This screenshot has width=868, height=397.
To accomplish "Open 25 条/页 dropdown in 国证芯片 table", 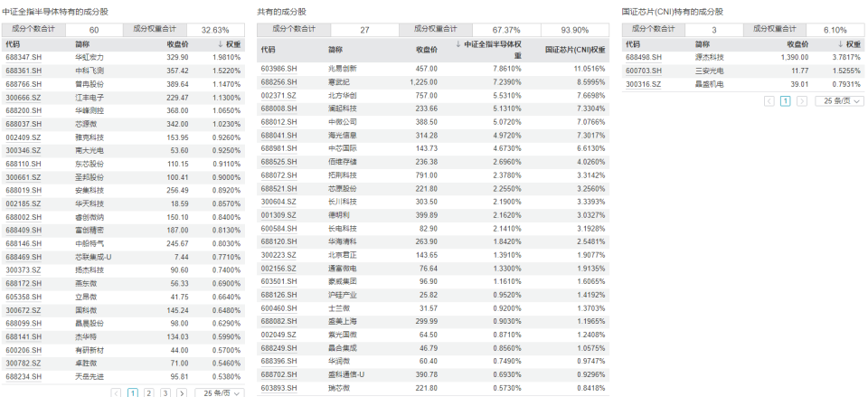I will coord(840,100).
